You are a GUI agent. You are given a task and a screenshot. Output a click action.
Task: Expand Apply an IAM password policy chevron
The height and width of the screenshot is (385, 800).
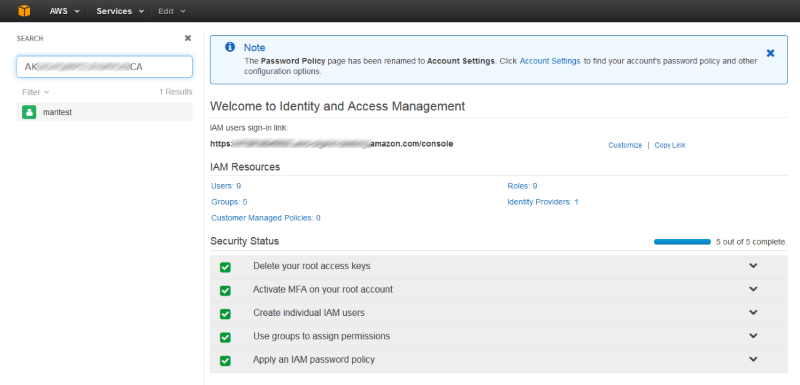click(753, 359)
